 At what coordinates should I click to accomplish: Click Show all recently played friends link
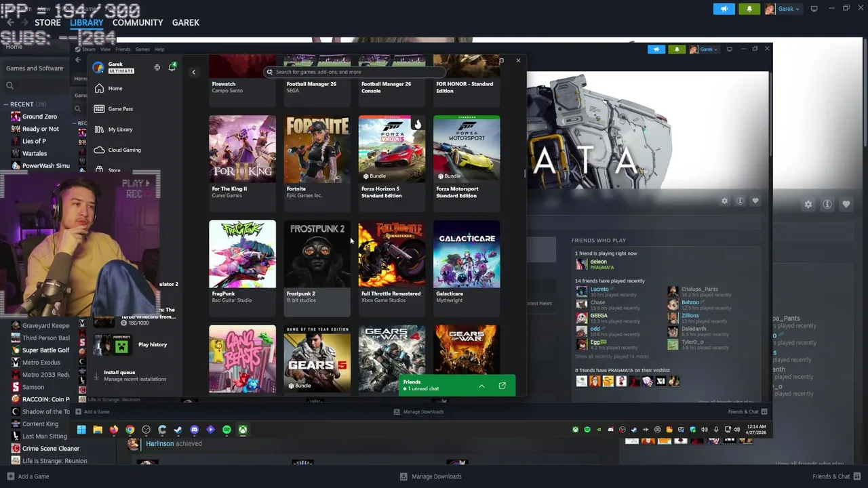click(612, 357)
